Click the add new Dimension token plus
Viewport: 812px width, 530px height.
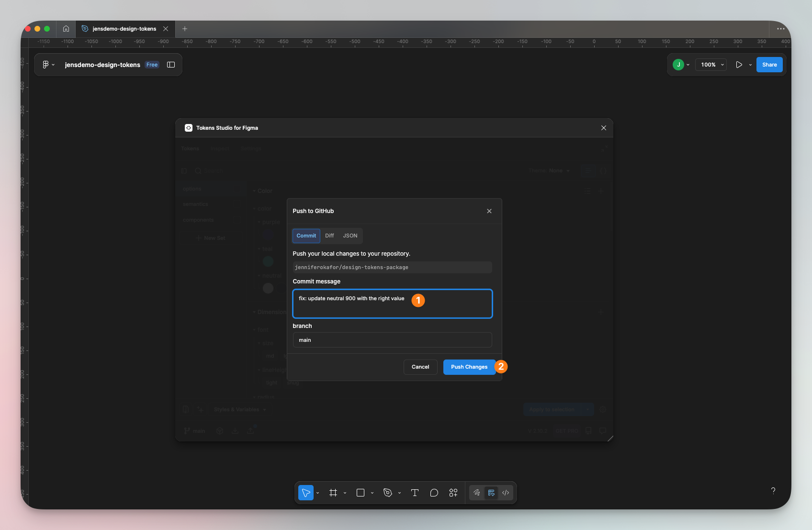(601, 312)
